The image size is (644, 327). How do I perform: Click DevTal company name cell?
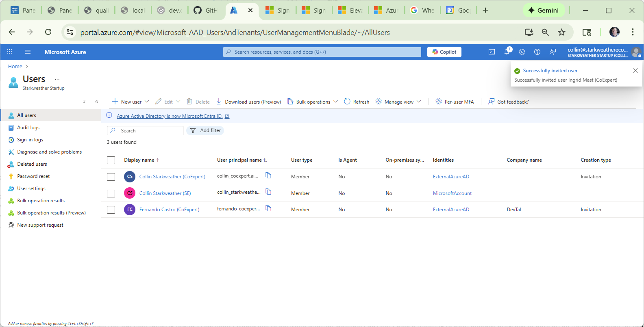point(514,210)
